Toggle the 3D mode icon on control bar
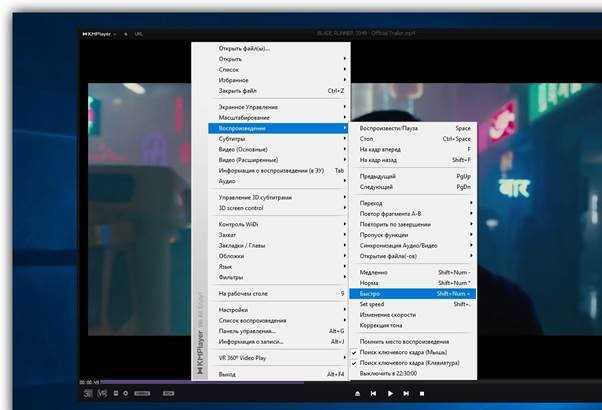 pyautogui.click(x=88, y=393)
